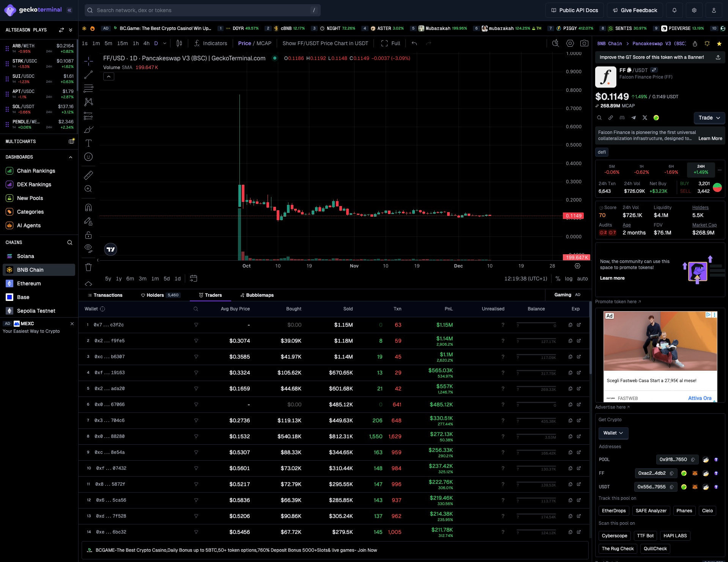Open the Multicharts grid icon
The width and height of the screenshot is (728, 562).
pyautogui.click(x=71, y=141)
